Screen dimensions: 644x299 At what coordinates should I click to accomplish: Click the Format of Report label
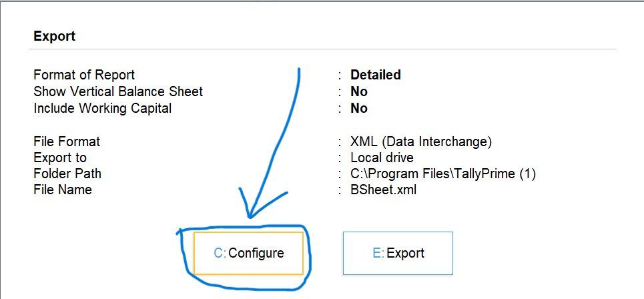(x=84, y=75)
